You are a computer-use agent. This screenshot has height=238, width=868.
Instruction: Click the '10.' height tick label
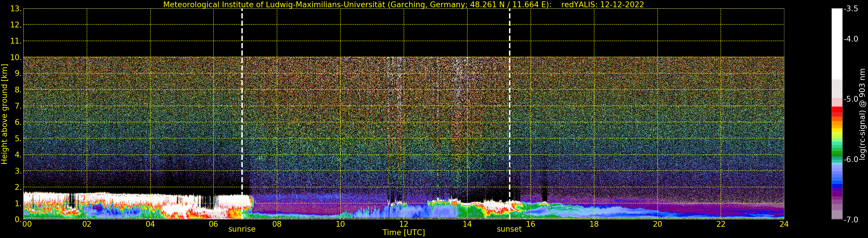tap(16, 57)
